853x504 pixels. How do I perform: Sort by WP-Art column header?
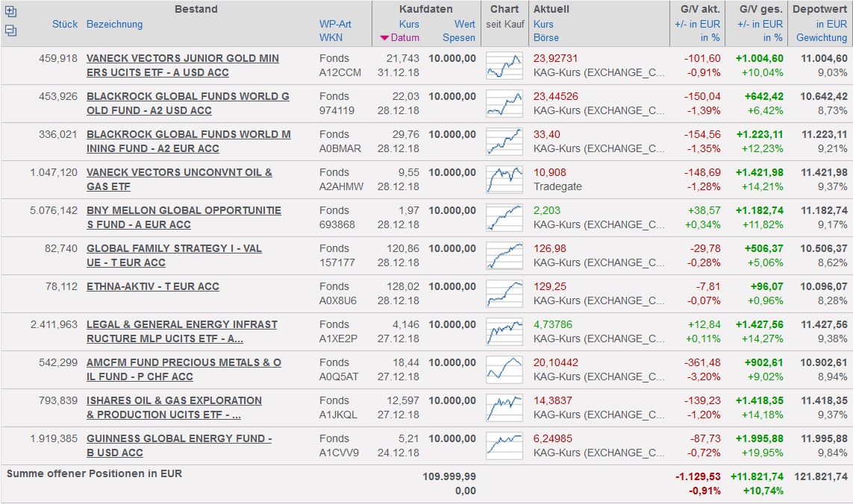(335, 24)
